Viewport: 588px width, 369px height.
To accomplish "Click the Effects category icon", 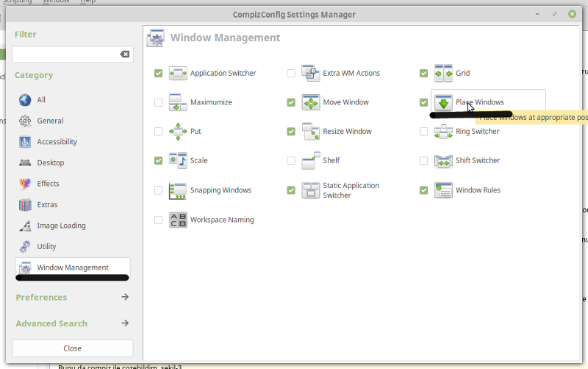I will [25, 184].
